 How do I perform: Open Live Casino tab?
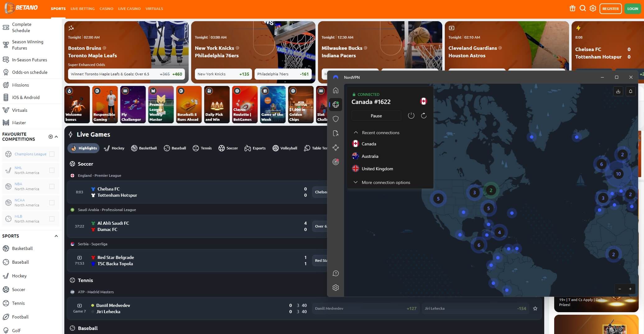tap(129, 9)
